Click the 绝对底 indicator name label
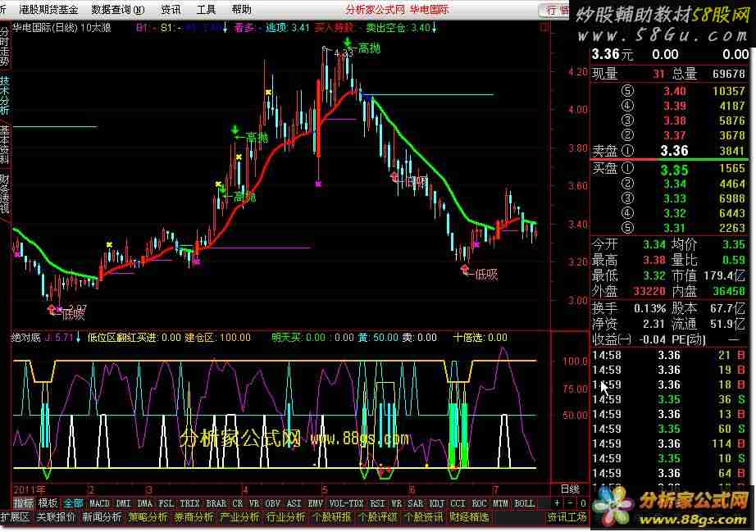 pos(26,338)
